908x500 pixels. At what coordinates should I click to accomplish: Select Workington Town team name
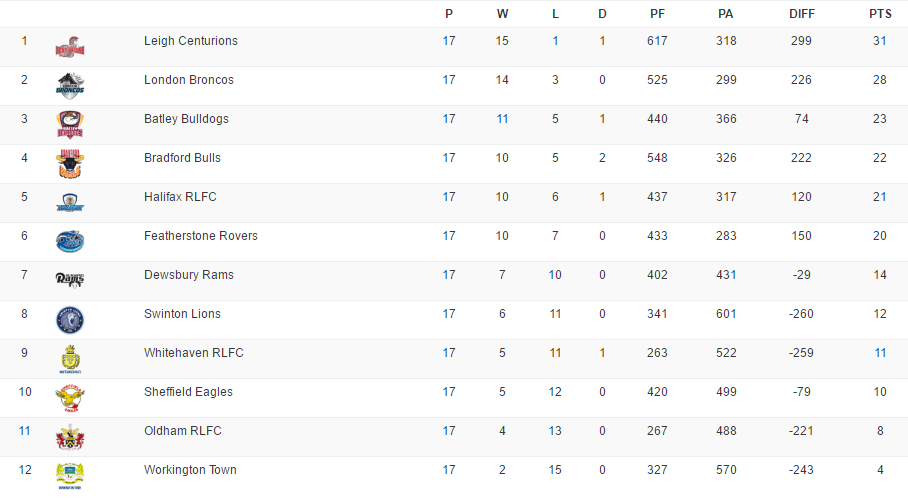(x=190, y=470)
